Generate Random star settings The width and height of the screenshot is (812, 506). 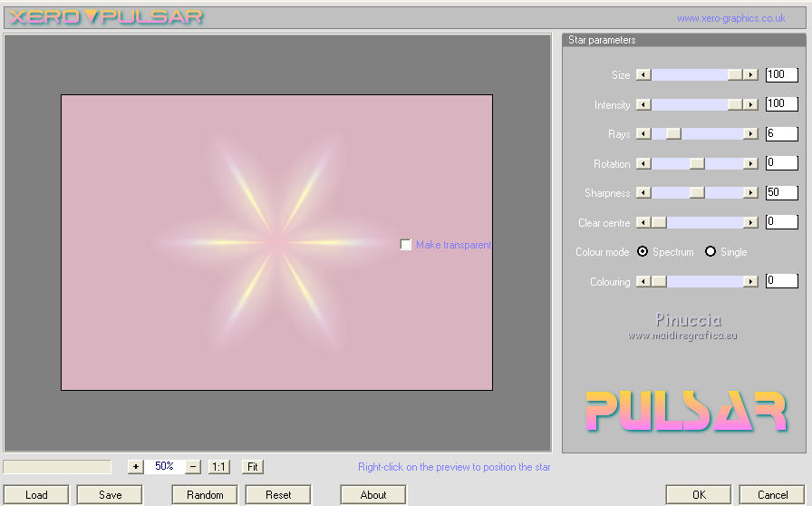[205, 494]
